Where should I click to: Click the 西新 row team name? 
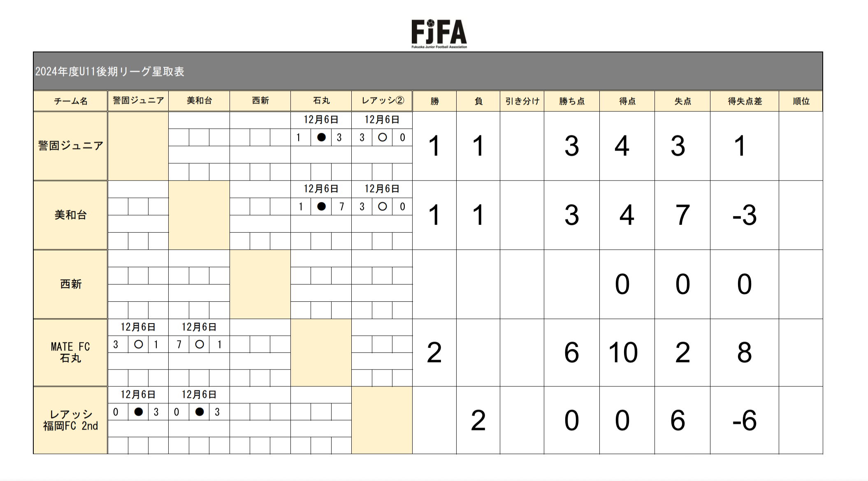coord(71,284)
